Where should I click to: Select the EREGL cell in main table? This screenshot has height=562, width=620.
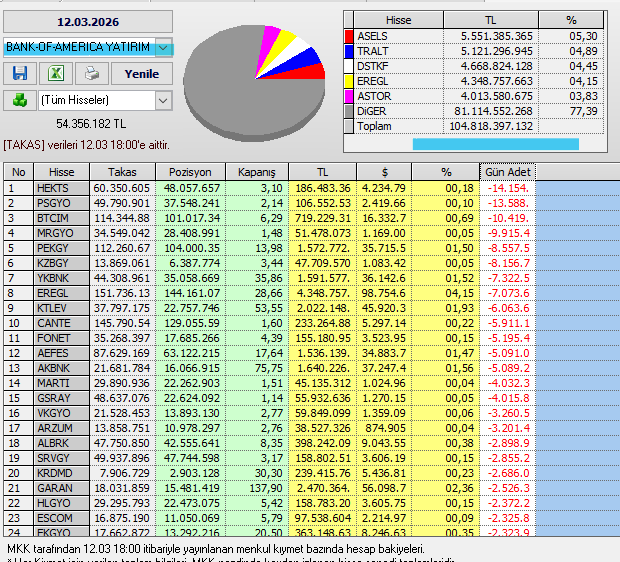62,293
